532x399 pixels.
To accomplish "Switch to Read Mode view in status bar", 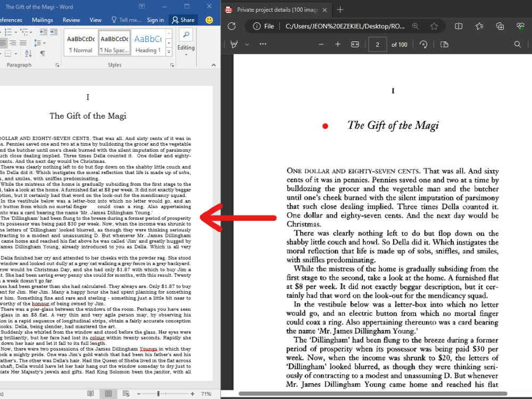I will [90, 394].
